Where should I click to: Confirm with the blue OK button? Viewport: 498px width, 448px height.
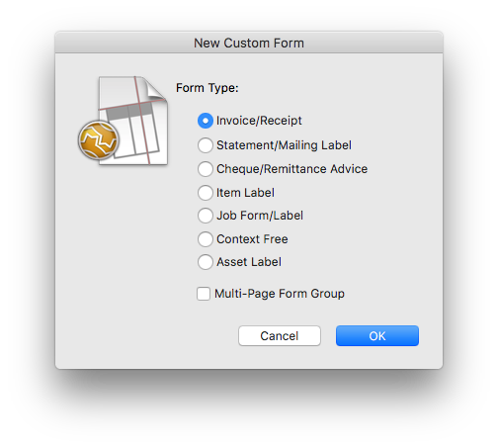[x=377, y=336]
